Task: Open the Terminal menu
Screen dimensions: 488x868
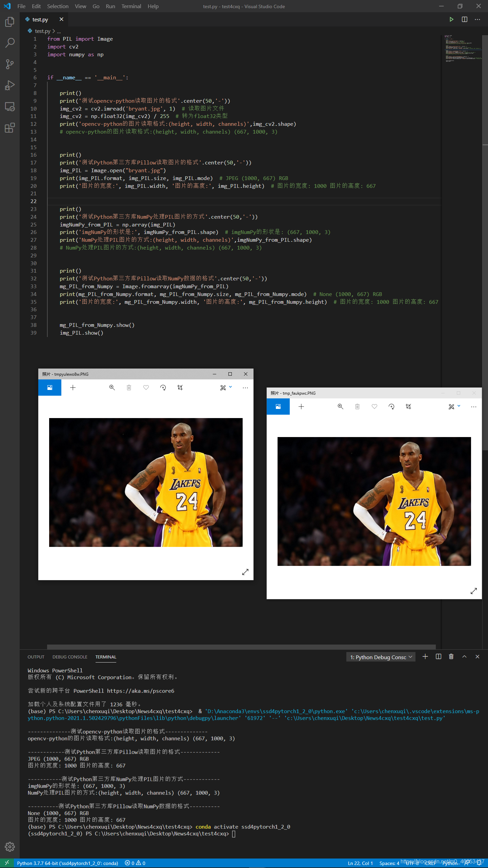Action: (131, 6)
